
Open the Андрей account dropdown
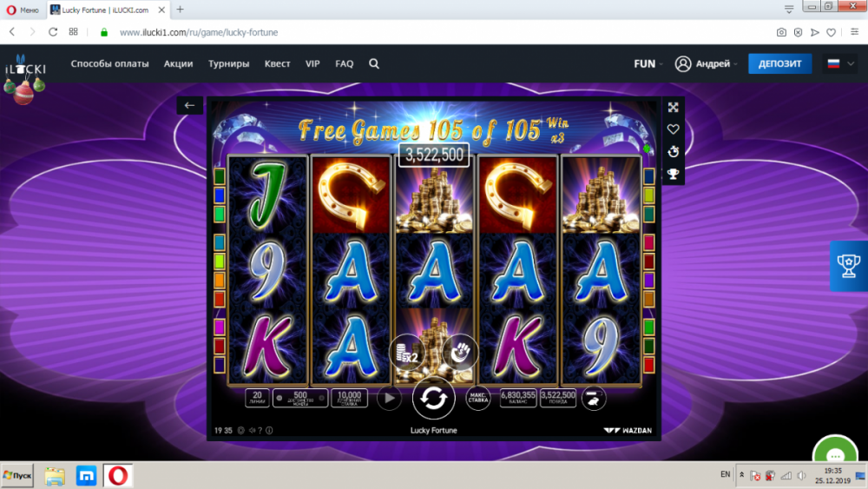click(x=707, y=63)
